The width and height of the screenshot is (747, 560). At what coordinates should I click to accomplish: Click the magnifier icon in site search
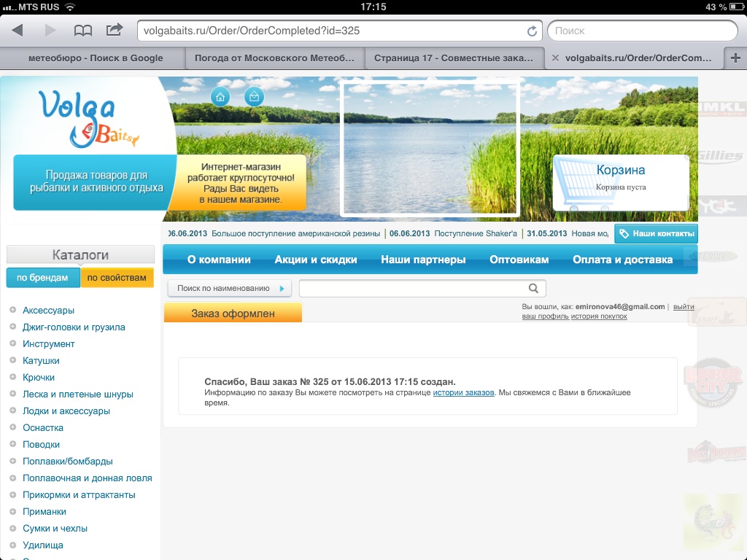534,288
